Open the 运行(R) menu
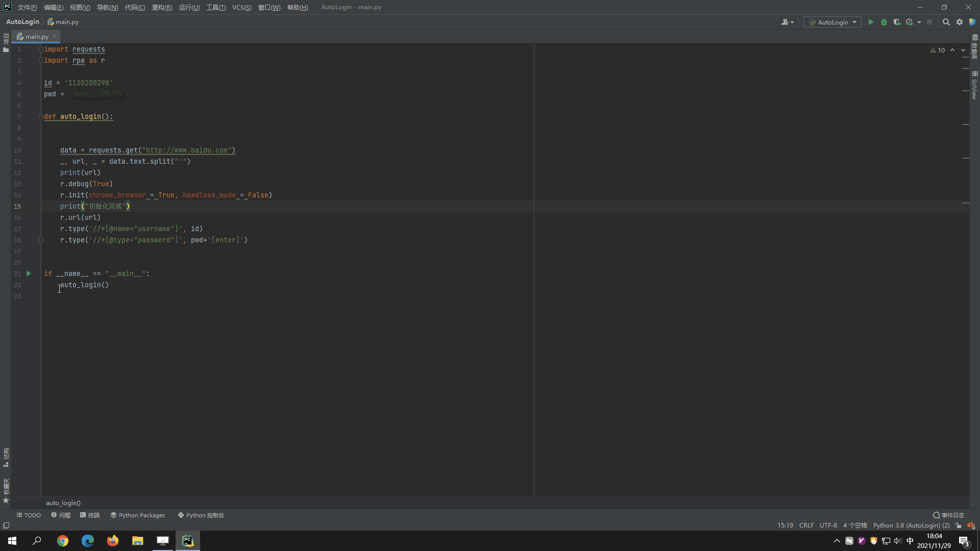This screenshot has width=980, height=551. point(189,7)
